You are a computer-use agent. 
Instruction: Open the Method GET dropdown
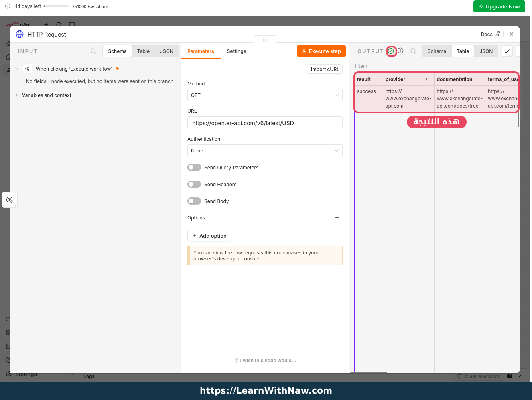pyautogui.click(x=265, y=95)
